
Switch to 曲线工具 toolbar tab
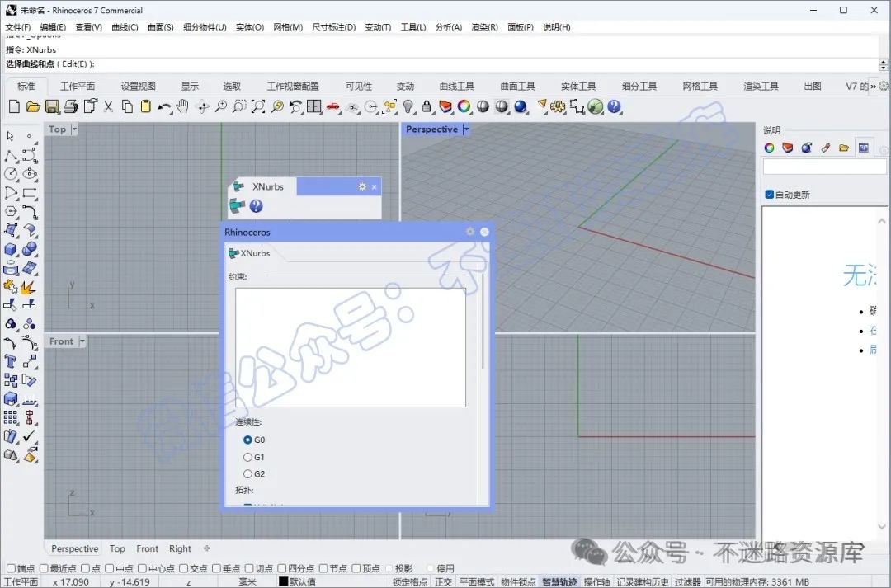pos(457,87)
